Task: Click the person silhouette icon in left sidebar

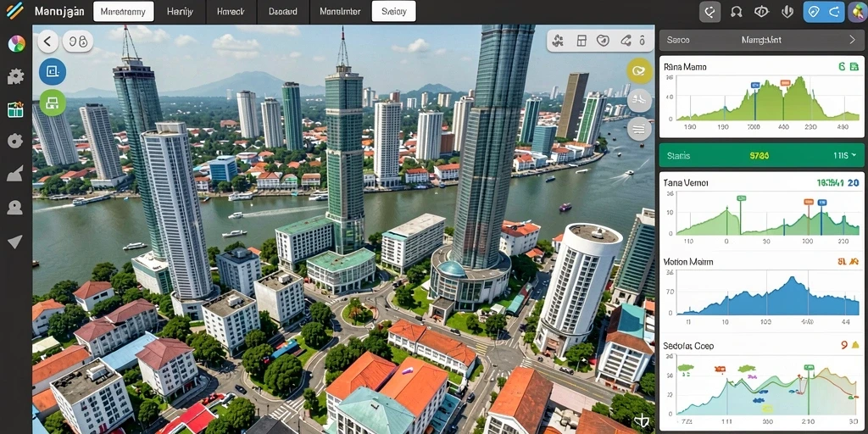Action: (15, 208)
